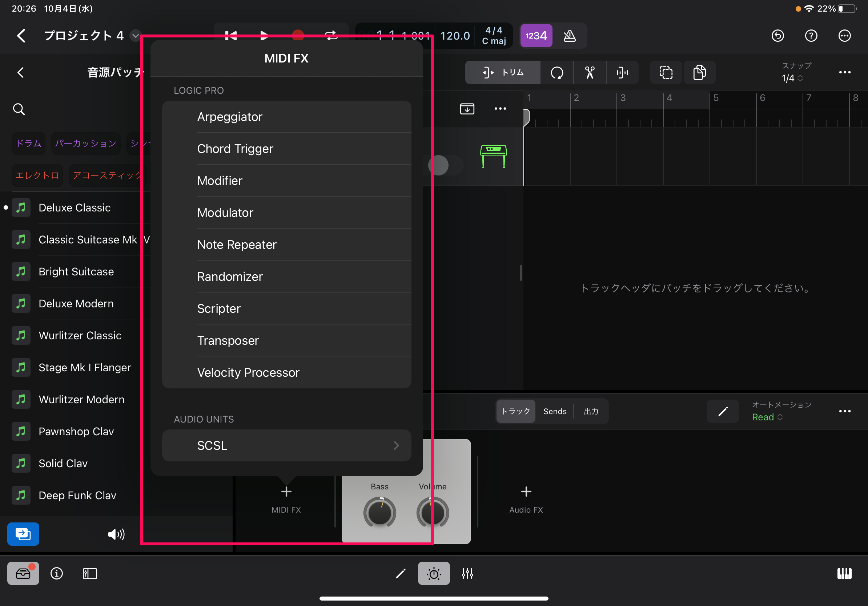The width and height of the screenshot is (868, 606).
Task: Open the inspector info icon
Action: click(x=57, y=573)
